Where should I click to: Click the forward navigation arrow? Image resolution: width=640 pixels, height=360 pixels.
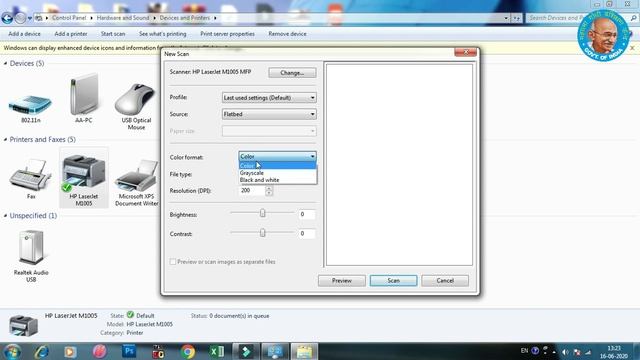[20, 18]
